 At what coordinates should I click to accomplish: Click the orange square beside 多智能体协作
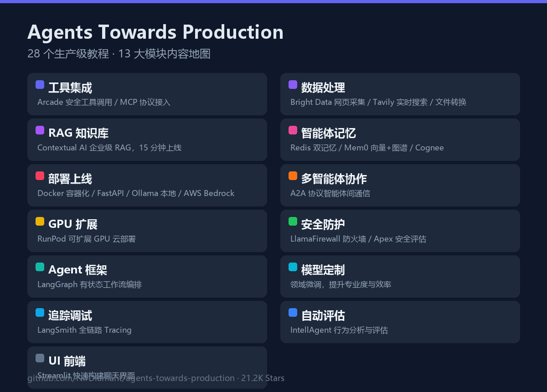[x=293, y=176]
